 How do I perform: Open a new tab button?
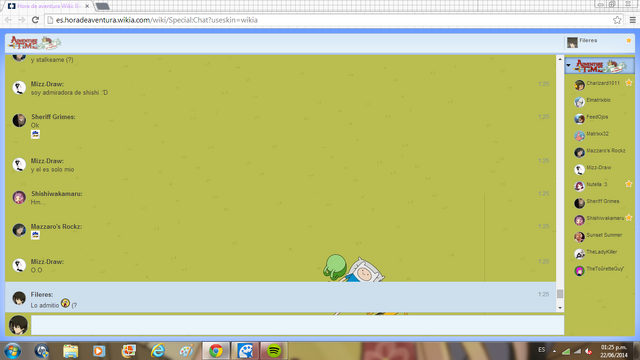[x=102, y=6]
